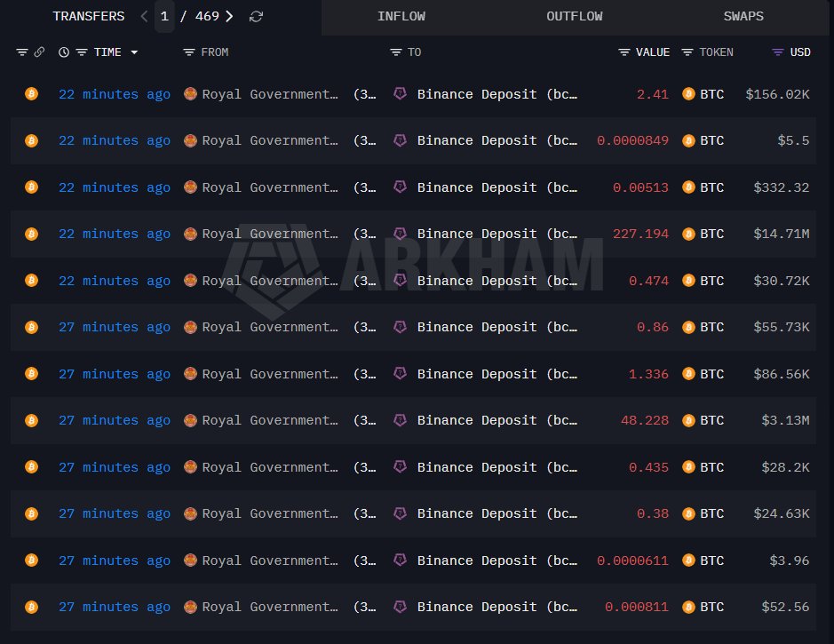Open the FROM column filter
Image resolution: width=834 pixels, height=644 pixels.
[189, 52]
